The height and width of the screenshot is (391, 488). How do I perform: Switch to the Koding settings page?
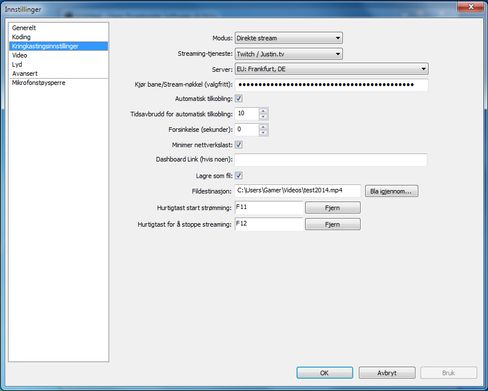click(x=21, y=37)
